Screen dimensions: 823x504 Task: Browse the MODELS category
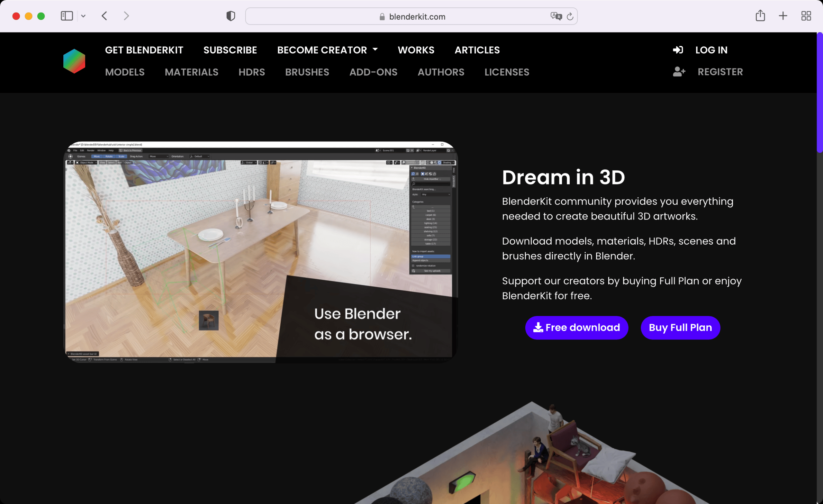[125, 72]
